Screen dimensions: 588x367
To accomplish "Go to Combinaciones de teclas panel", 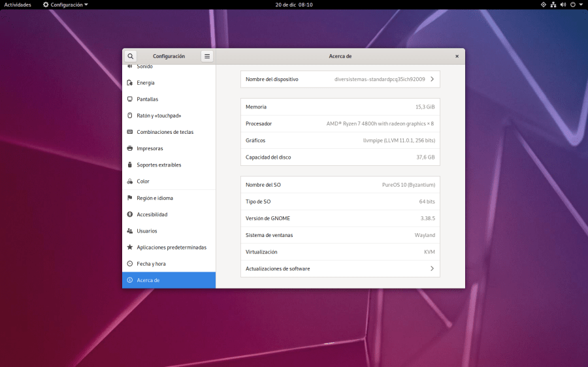I will [165, 132].
